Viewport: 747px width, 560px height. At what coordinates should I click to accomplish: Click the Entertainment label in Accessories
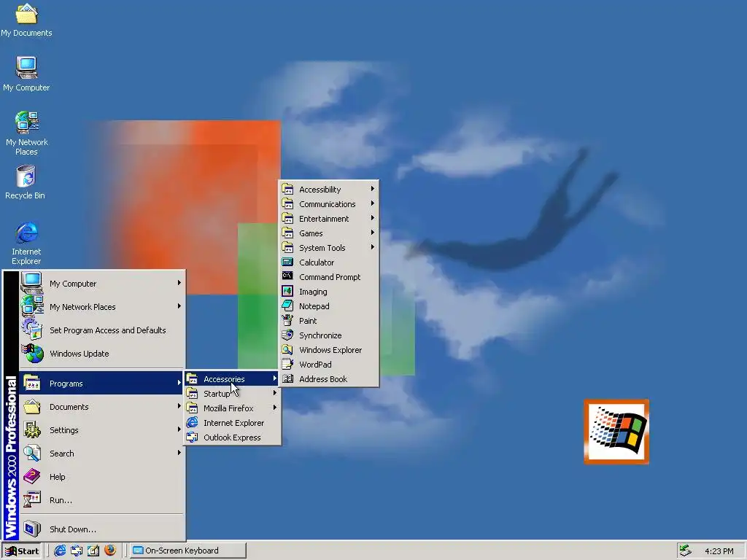pos(324,219)
